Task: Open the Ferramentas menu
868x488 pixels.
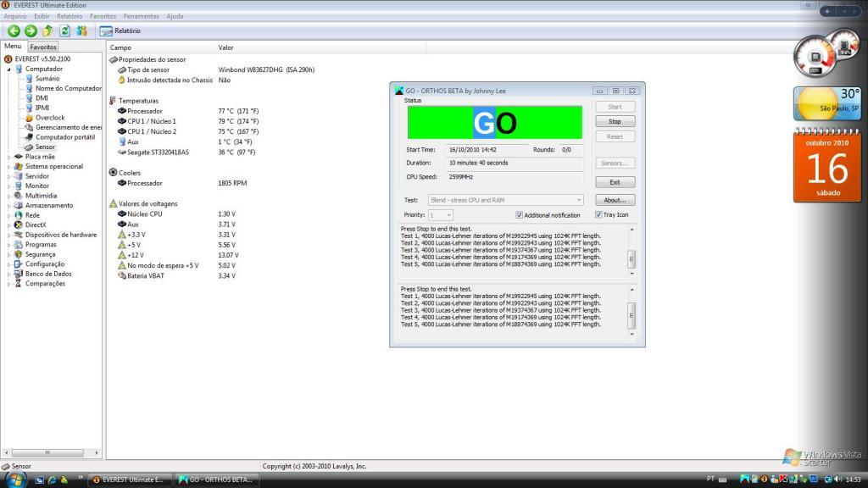Action: [142, 16]
